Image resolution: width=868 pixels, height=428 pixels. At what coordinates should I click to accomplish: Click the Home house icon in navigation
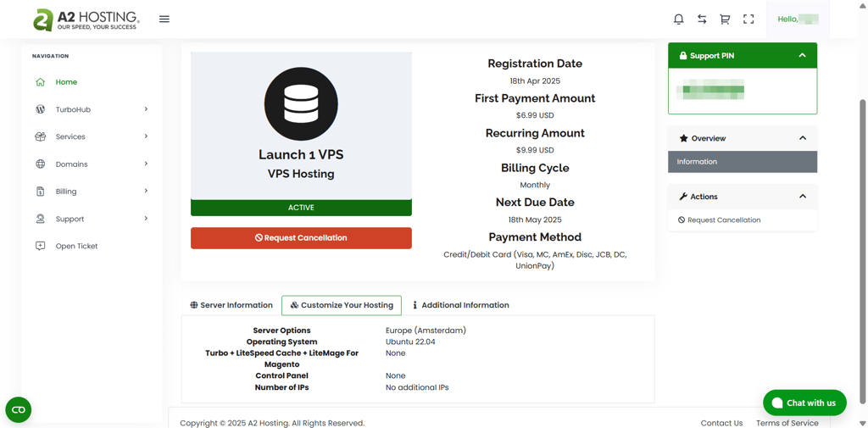40,82
